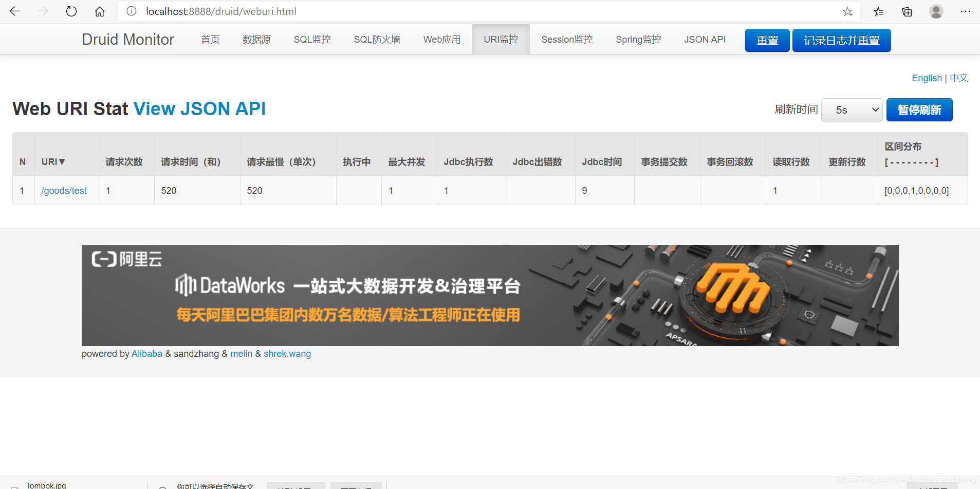Open the /goods/test URI link
Viewport: 980px width, 489px height.
point(64,191)
